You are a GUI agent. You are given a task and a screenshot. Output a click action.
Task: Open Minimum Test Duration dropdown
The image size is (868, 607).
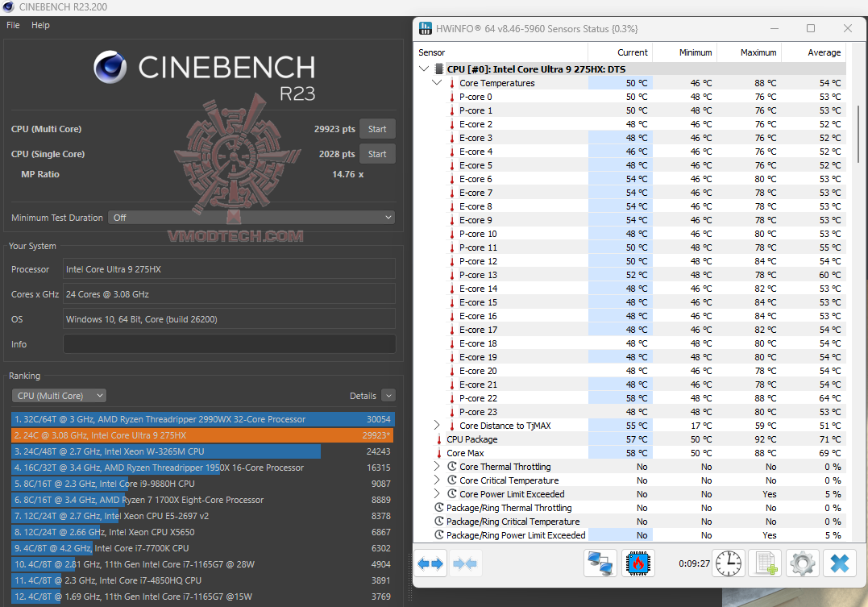click(x=251, y=218)
